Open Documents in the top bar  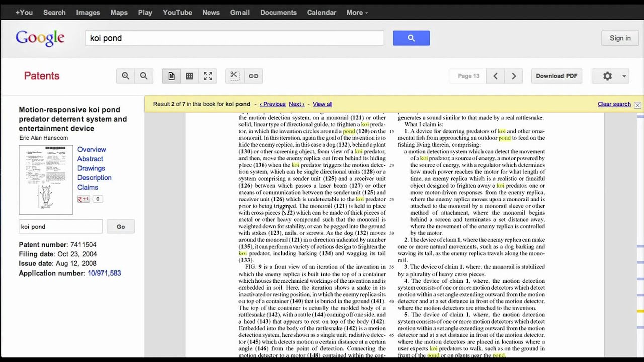coord(278,12)
